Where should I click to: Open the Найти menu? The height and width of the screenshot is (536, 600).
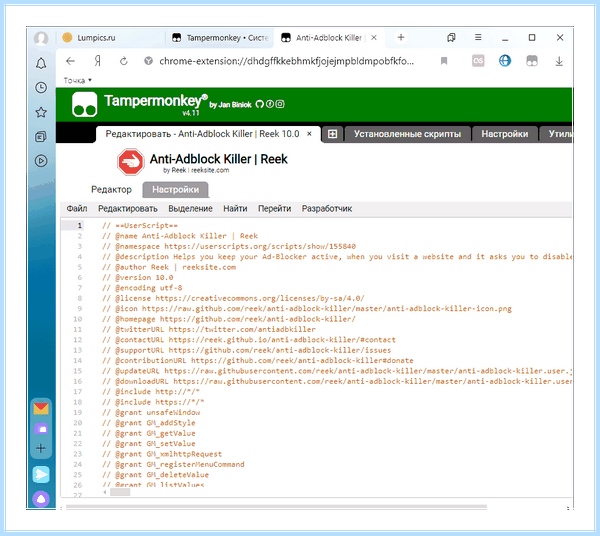tap(235, 209)
